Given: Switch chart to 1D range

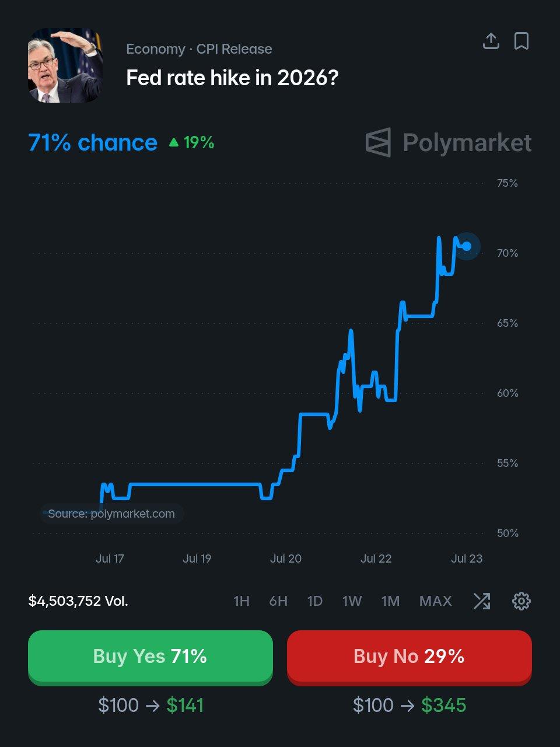Looking at the screenshot, I should point(315,601).
